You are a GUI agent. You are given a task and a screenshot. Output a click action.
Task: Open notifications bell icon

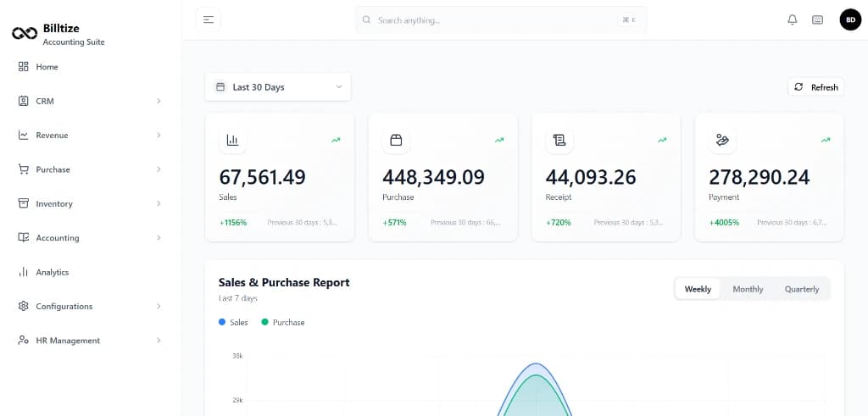(793, 20)
